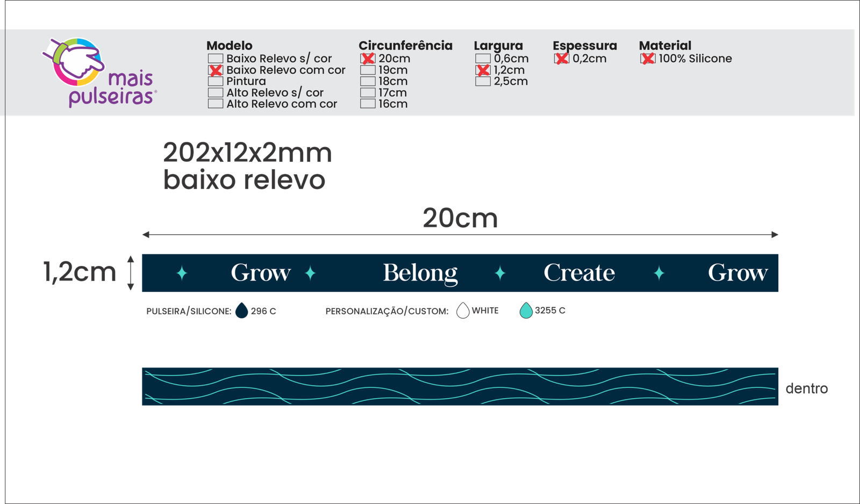
Task: Enable the Alto Relevo com cor checkbox
Action: (216, 104)
